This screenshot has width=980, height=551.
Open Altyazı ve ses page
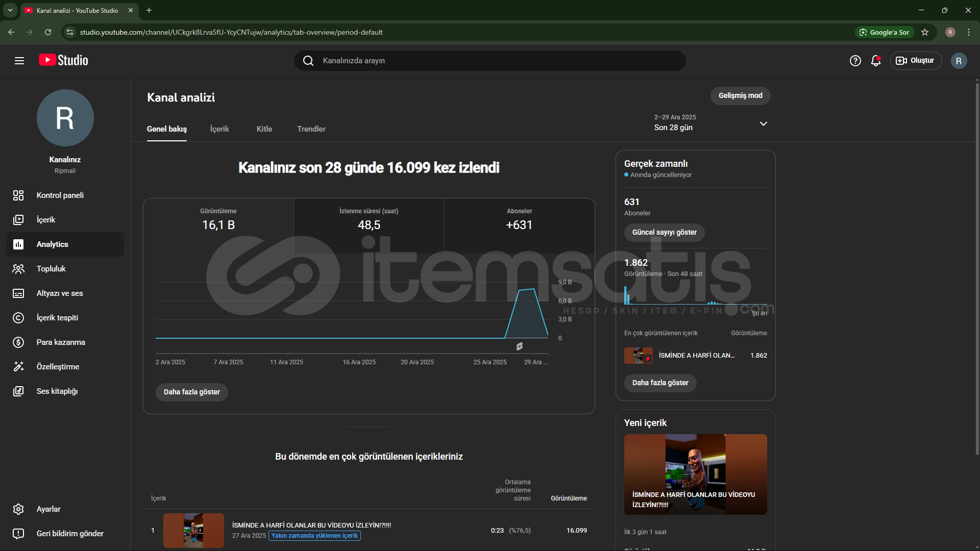[x=59, y=293]
